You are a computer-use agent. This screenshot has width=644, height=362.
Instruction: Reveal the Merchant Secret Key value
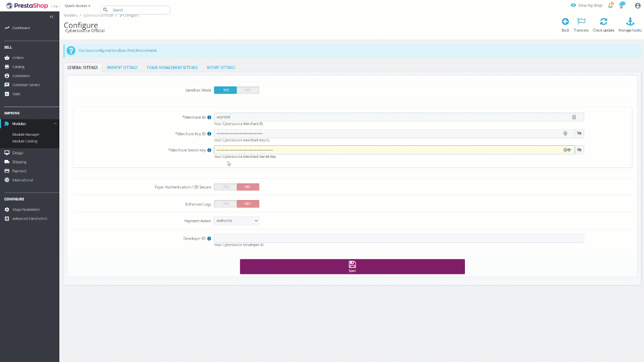[x=579, y=150]
